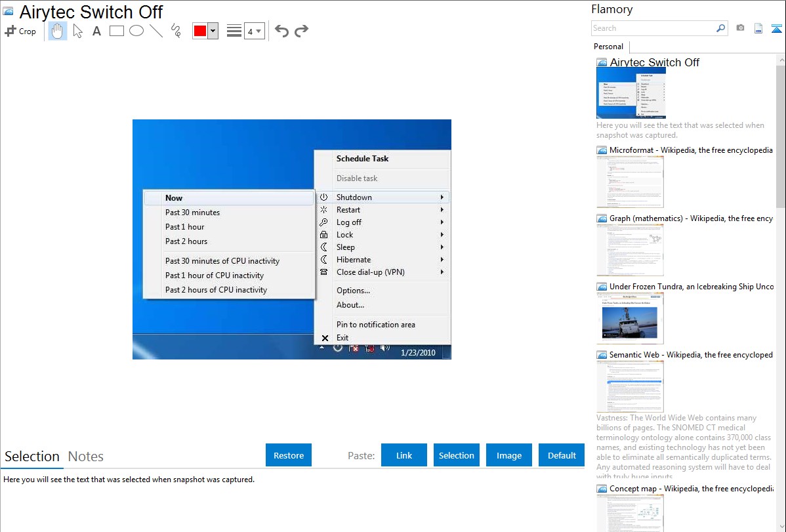
Task: Click the sidebar scrollbar thumb
Action: point(781,135)
